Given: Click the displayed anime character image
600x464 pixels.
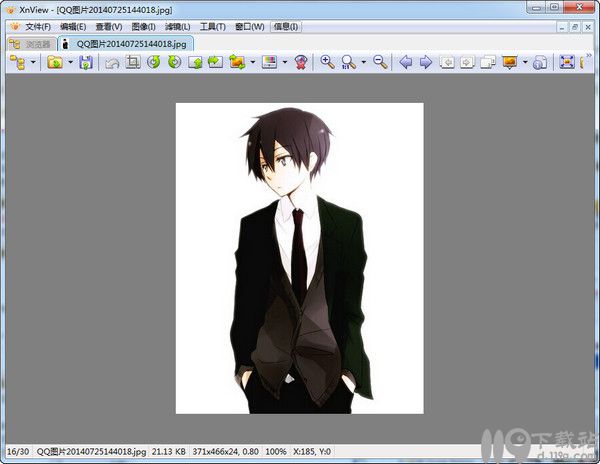Looking at the screenshot, I should [300, 258].
